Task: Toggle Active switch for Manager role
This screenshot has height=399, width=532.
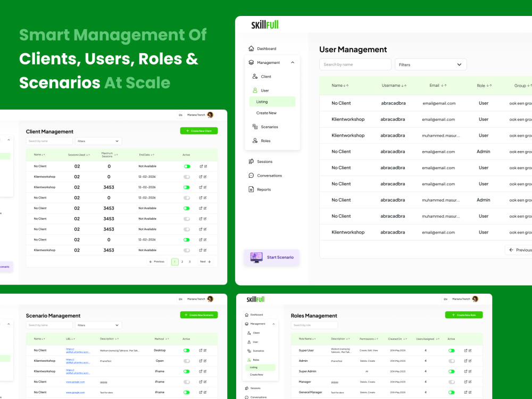Action: (x=451, y=382)
